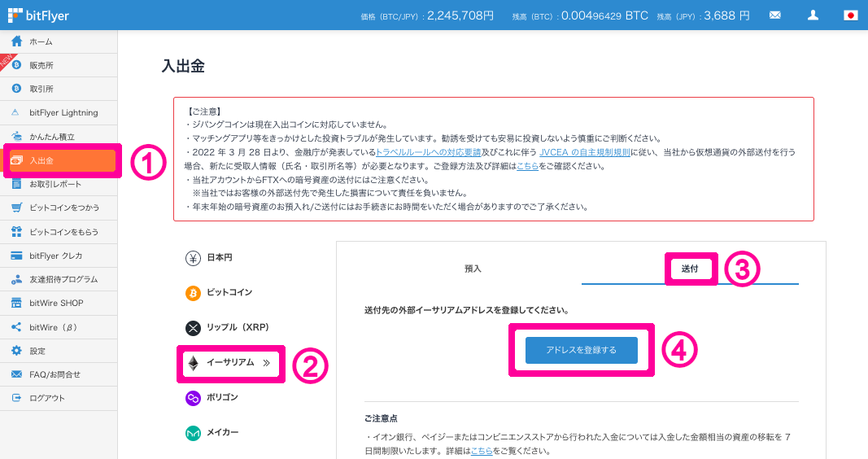Open 設定 in the sidebar
The width and height of the screenshot is (868, 459).
(59, 351)
